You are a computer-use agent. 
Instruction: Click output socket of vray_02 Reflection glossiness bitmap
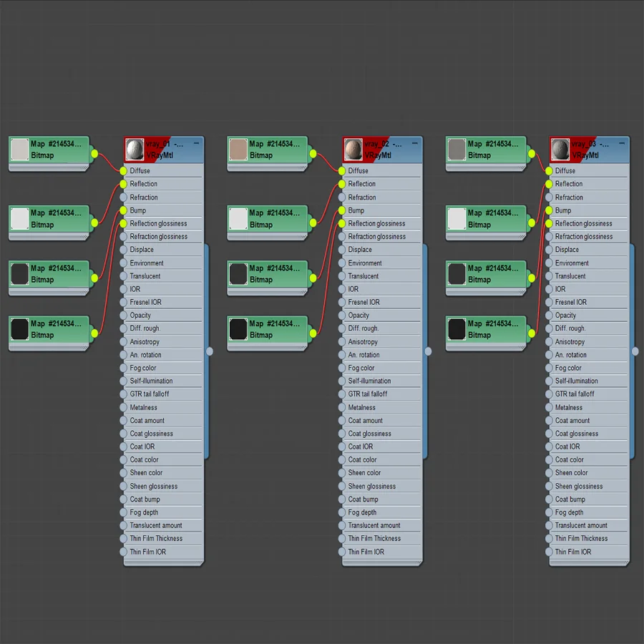point(313,333)
